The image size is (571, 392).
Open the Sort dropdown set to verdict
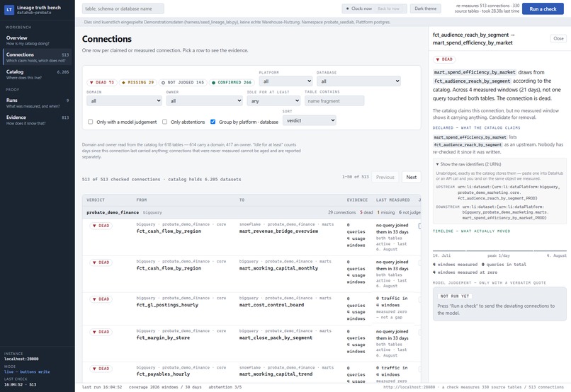(x=309, y=120)
